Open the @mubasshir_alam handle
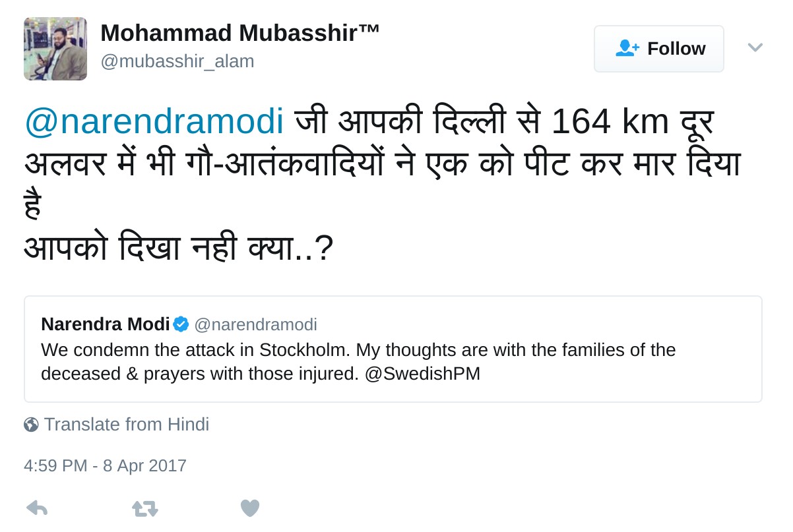This screenshot has width=793, height=532. tap(177, 61)
